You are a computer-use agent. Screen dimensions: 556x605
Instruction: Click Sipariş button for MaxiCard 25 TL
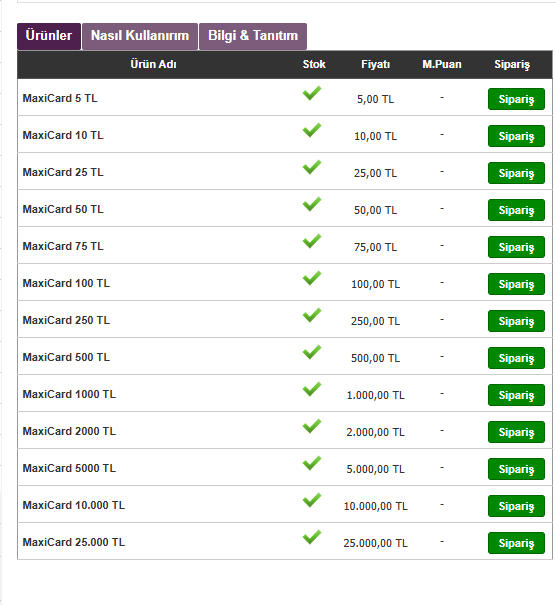click(516, 173)
